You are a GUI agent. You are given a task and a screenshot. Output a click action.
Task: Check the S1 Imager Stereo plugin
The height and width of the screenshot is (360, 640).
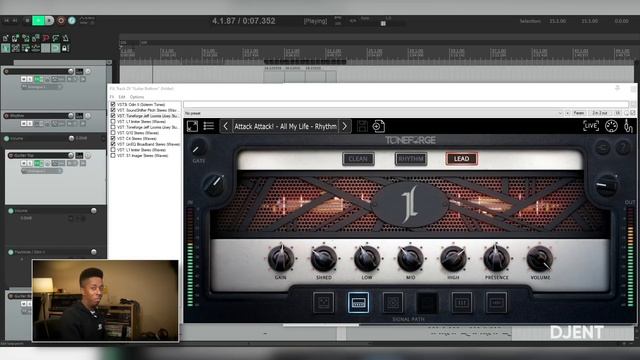[113, 156]
